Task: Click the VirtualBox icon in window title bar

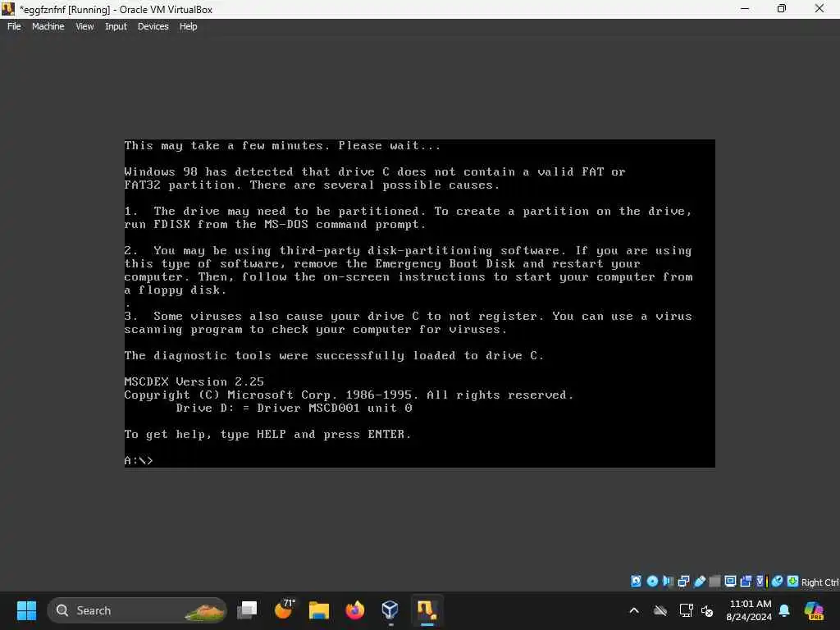Action: 8,9
